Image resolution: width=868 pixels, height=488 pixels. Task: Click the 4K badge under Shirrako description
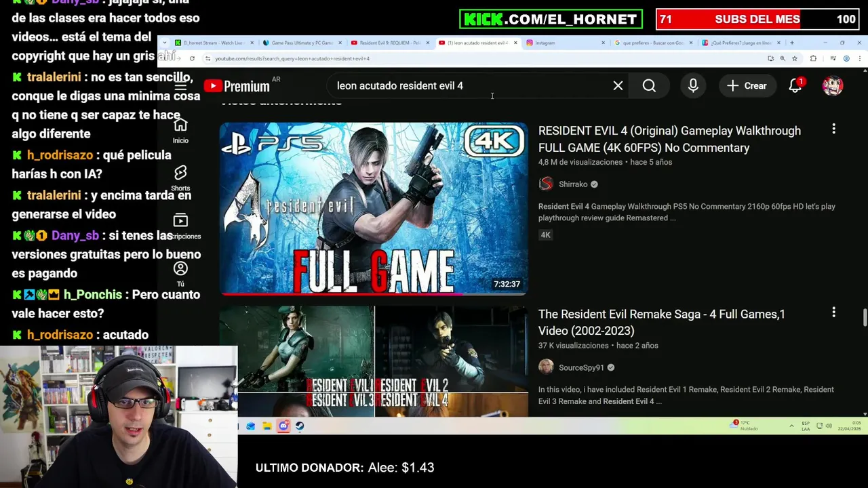pos(545,235)
